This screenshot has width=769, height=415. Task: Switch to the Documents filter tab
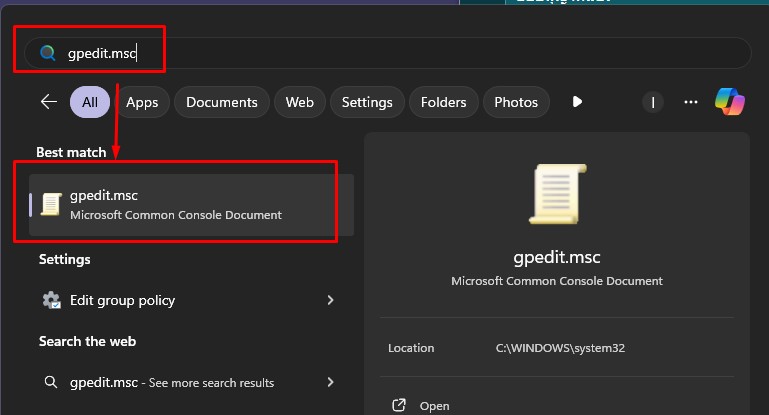tap(222, 102)
